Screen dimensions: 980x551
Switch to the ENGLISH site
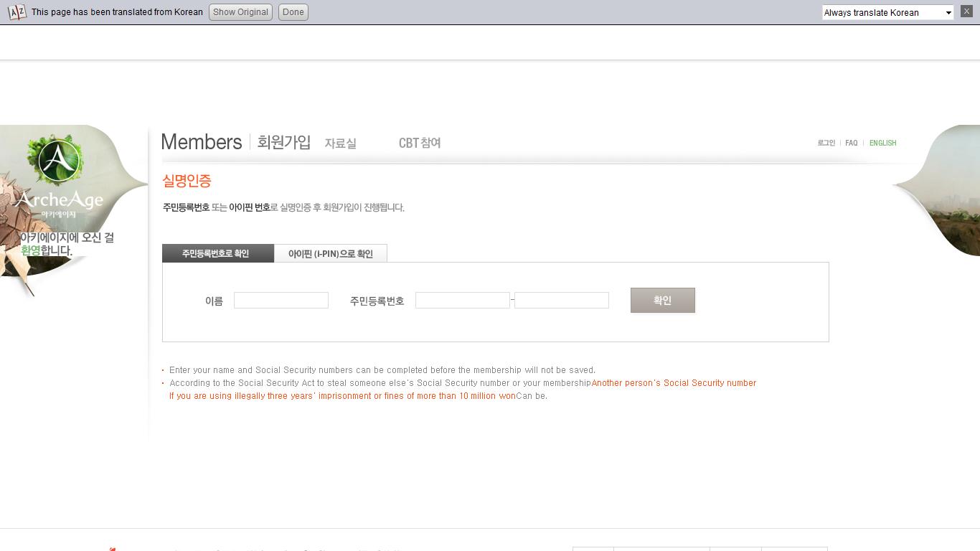point(882,143)
